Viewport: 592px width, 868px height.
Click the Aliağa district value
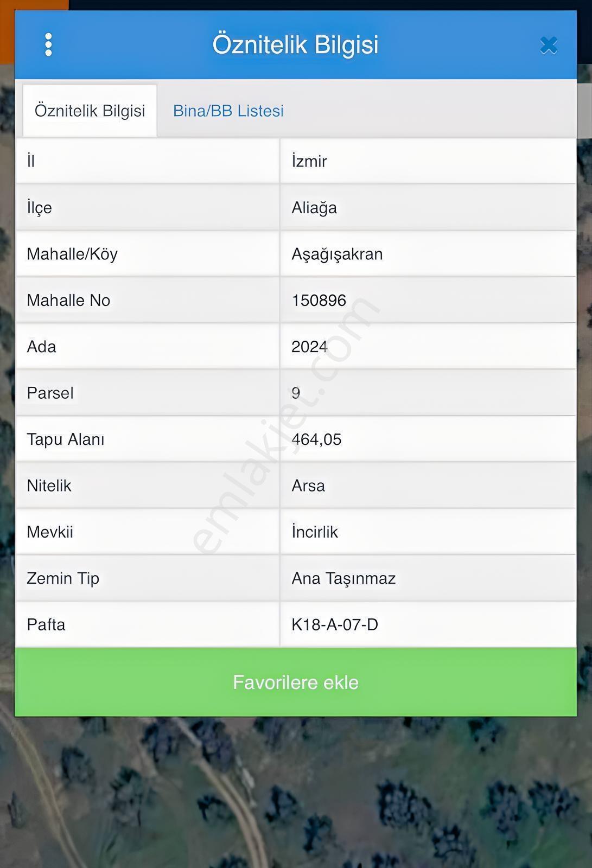pos(314,208)
